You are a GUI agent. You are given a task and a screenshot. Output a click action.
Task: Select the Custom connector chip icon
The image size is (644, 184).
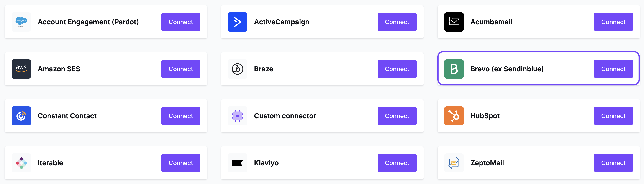click(x=237, y=116)
